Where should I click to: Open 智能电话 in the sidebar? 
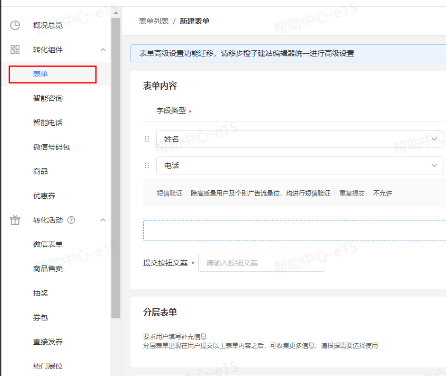pos(48,123)
